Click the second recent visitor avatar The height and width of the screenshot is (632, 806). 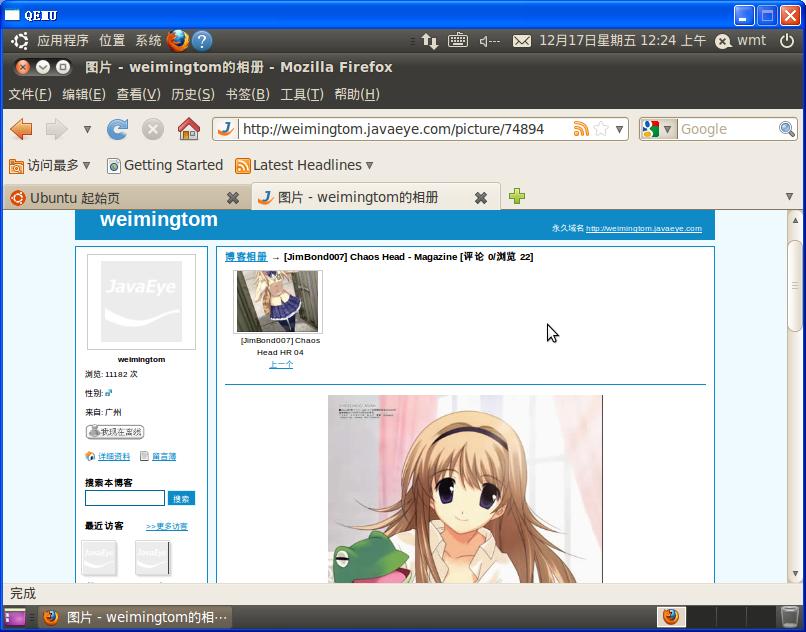click(x=152, y=557)
